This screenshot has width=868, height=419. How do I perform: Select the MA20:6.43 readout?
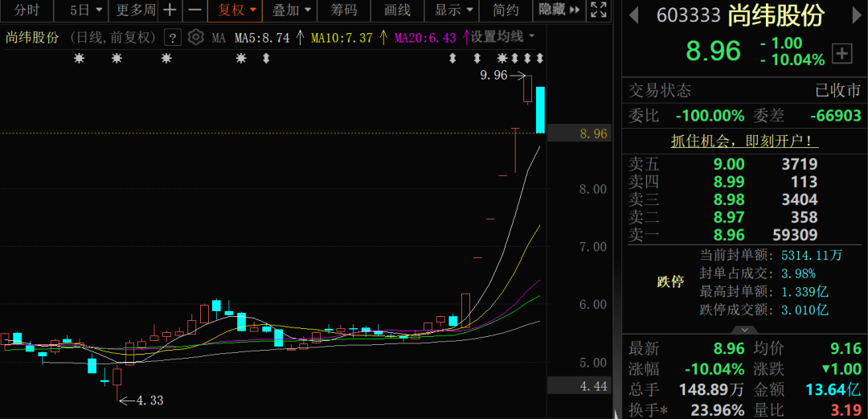coord(426,38)
